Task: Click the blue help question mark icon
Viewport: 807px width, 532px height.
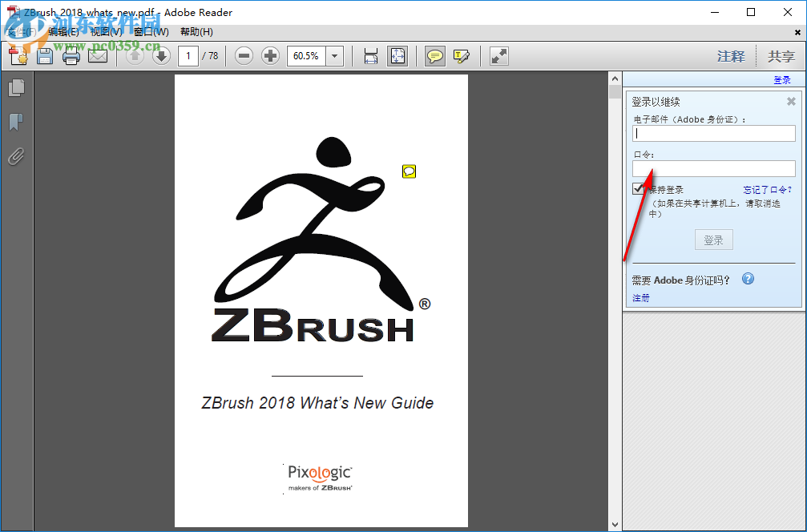Action: point(748,279)
